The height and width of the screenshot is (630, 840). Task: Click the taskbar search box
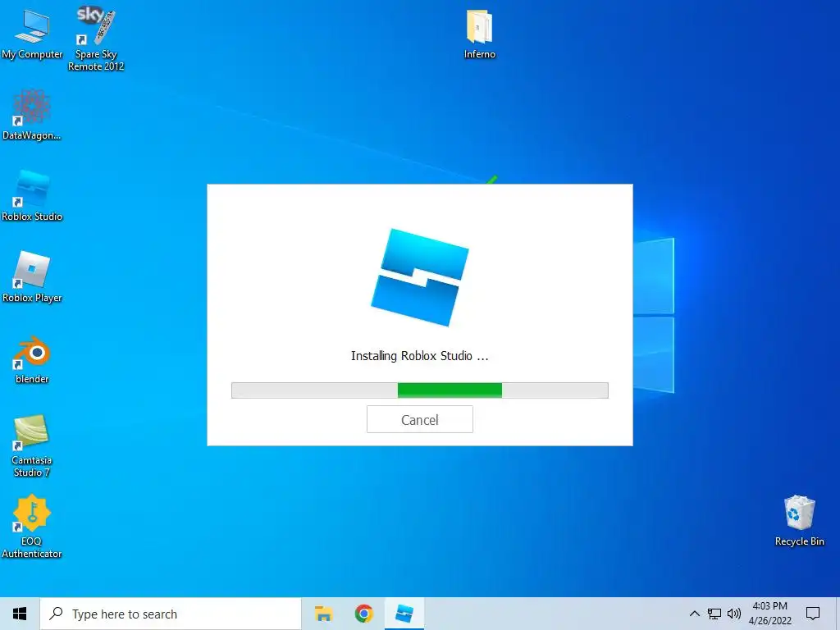click(x=171, y=614)
